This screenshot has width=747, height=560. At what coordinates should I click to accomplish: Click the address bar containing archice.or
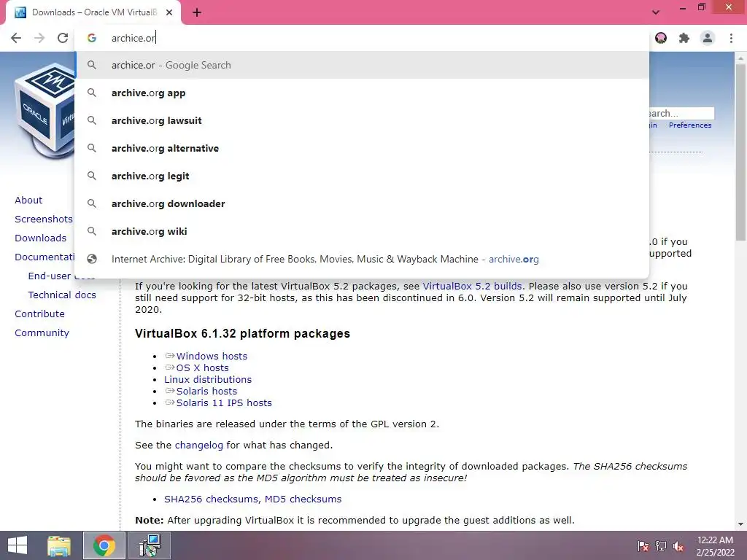pyautogui.click(x=362, y=38)
